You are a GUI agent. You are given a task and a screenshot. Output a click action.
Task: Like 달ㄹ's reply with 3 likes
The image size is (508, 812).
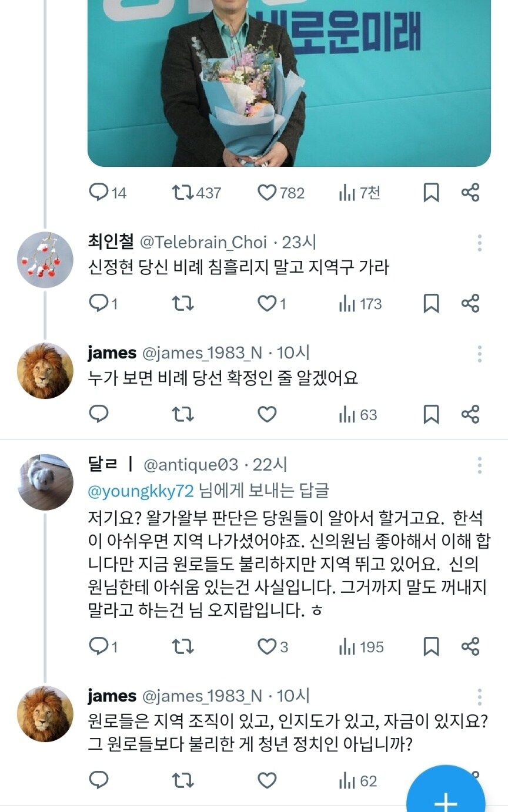point(266,647)
